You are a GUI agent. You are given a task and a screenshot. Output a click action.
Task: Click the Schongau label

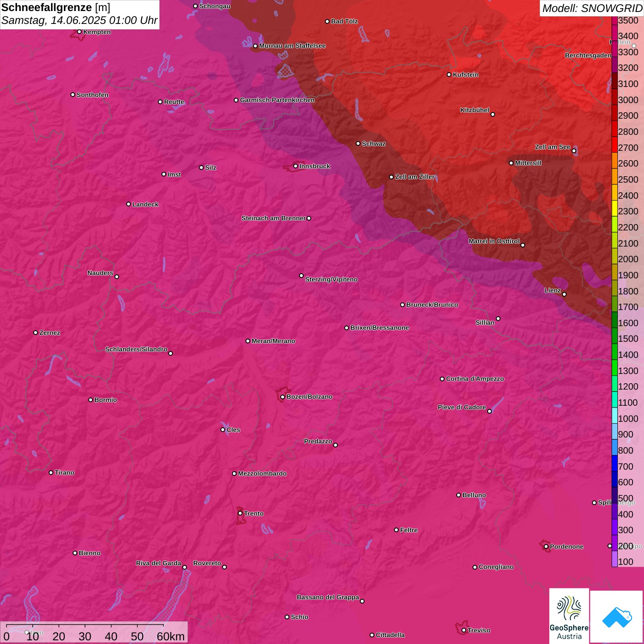coord(214,6)
